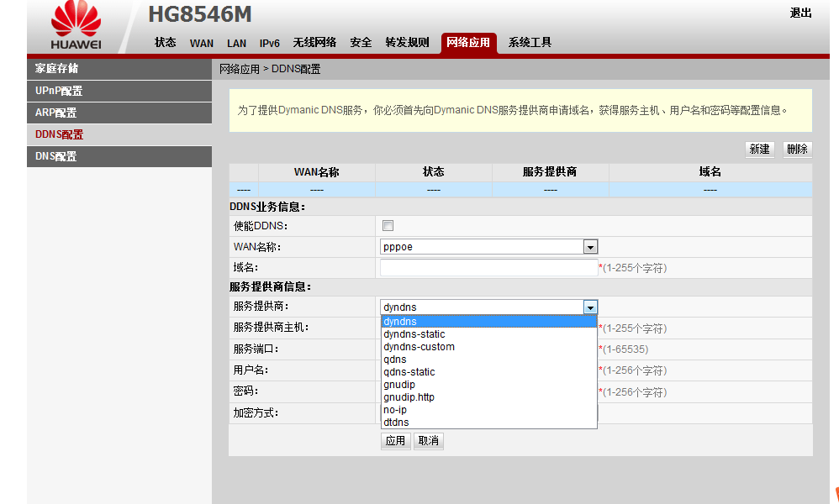Click the 删除 button

pyautogui.click(x=797, y=150)
